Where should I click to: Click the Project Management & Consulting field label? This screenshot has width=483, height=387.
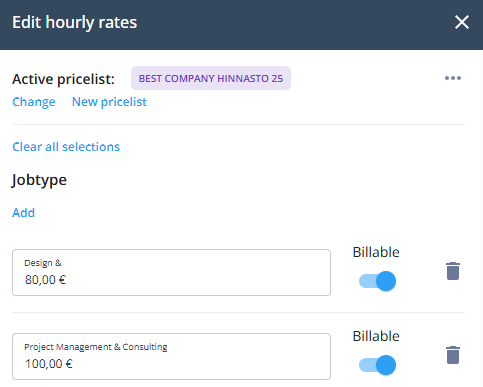pyautogui.click(x=96, y=347)
